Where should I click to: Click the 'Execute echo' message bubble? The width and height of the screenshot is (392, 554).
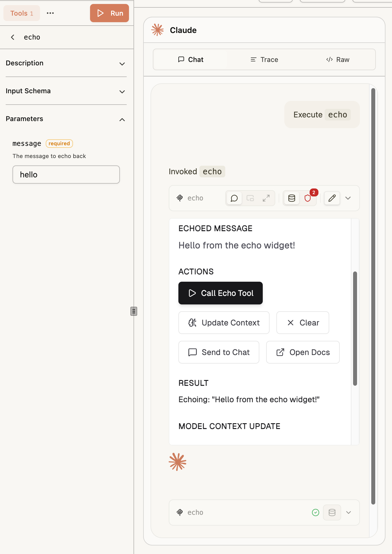pyautogui.click(x=322, y=115)
